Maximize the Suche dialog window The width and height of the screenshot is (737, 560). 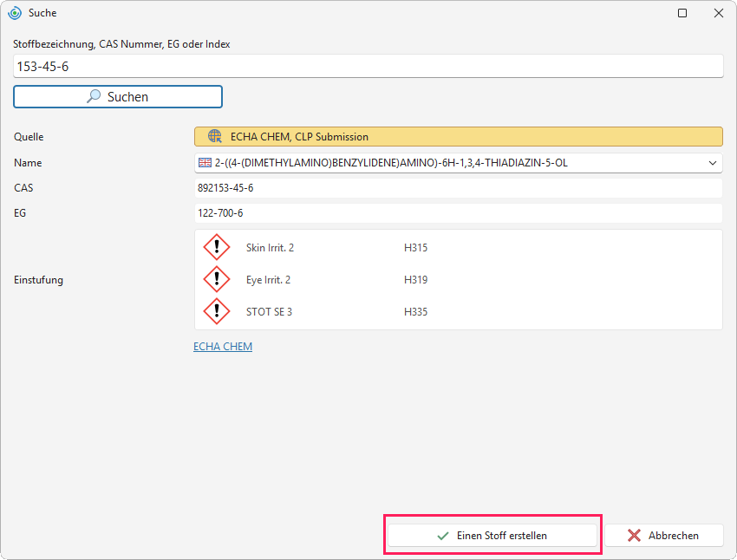click(682, 13)
